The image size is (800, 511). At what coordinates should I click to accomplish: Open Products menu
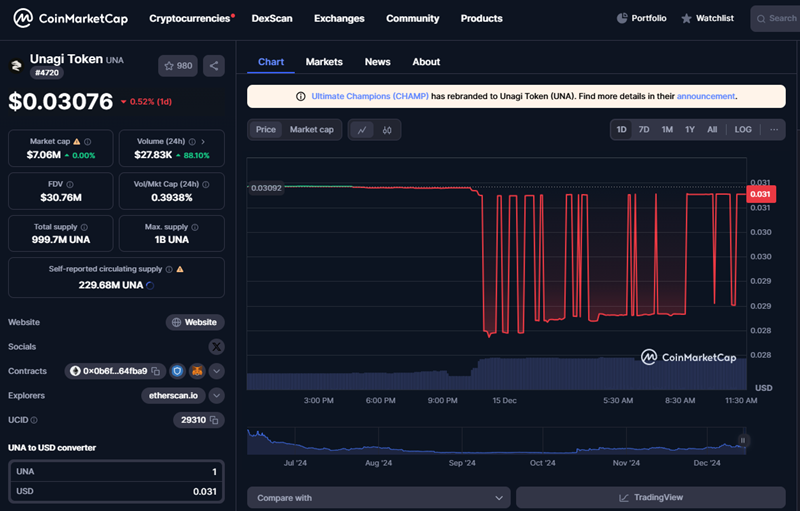[x=482, y=18]
